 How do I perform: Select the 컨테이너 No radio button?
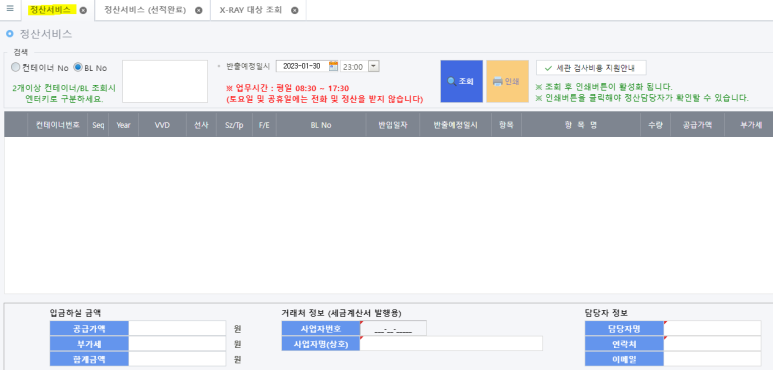tap(15, 67)
